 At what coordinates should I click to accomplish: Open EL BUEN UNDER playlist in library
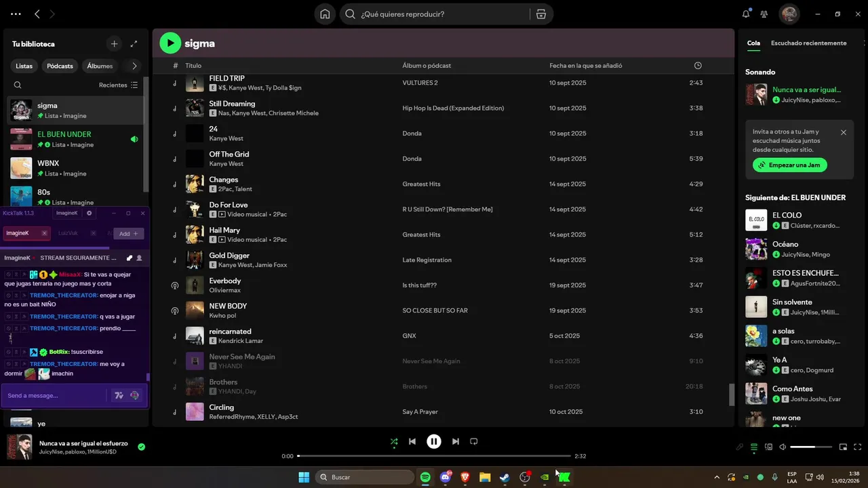point(75,139)
